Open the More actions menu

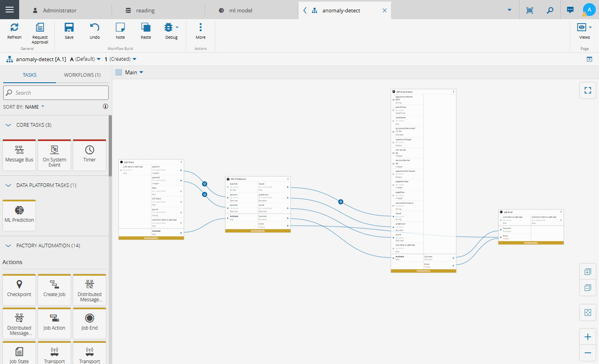click(201, 31)
